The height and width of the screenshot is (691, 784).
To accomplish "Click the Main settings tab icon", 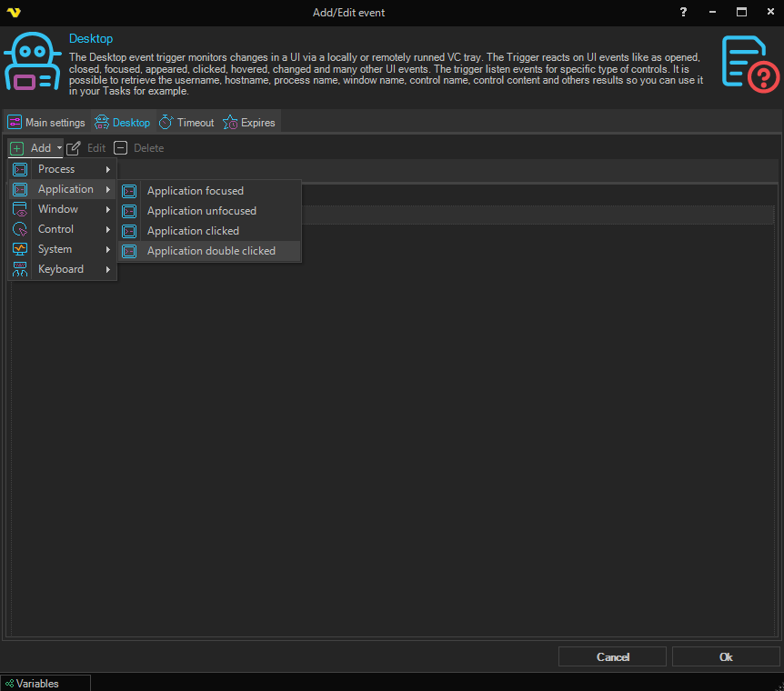I will click(15, 122).
